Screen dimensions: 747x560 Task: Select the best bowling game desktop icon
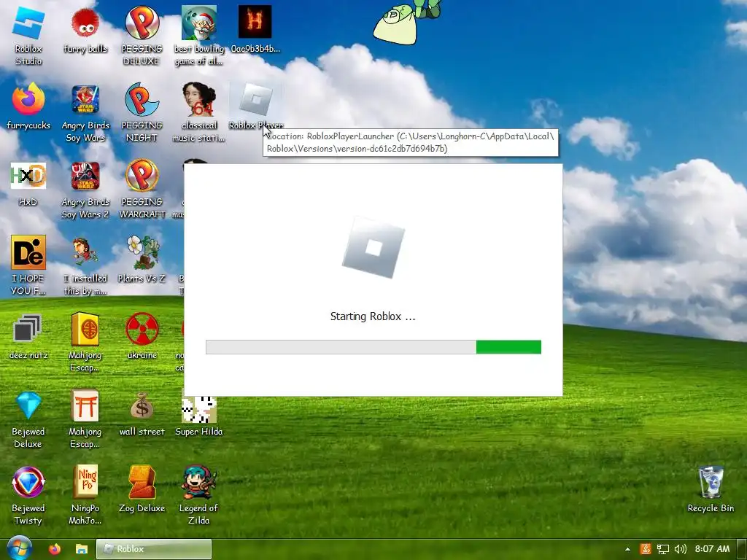pyautogui.click(x=198, y=36)
